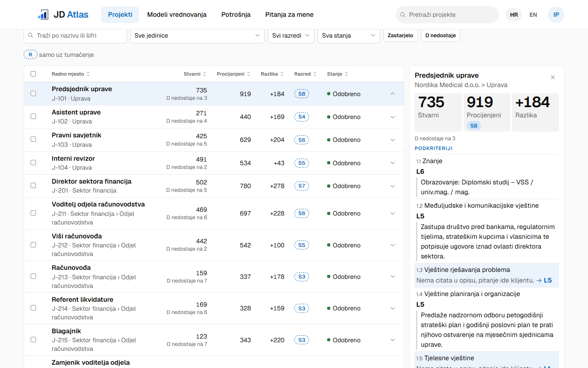588x368 pixels.
Task: Switch language to EN
Action: point(533,15)
